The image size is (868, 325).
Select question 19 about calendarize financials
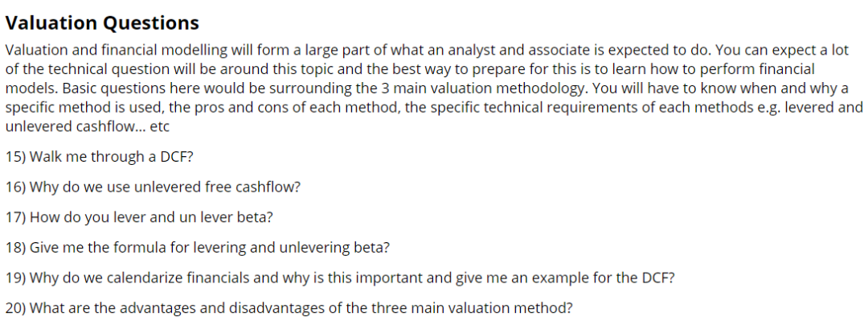point(341,278)
